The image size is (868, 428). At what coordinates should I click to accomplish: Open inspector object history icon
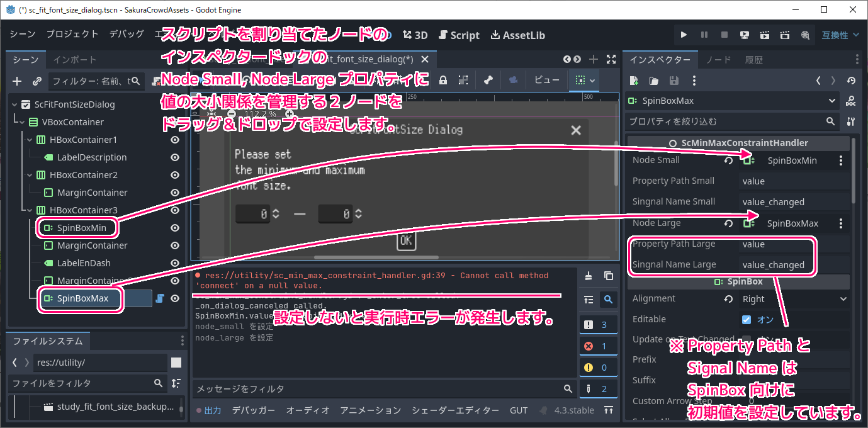(x=851, y=81)
